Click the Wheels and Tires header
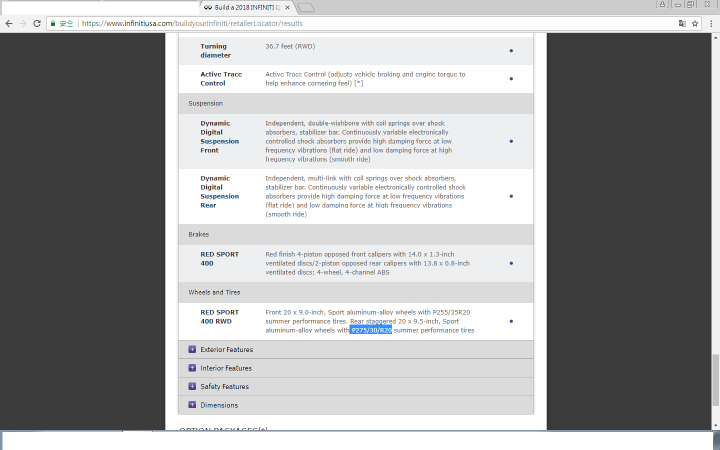This screenshot has width=720, height=450. (x=356, y=292)
